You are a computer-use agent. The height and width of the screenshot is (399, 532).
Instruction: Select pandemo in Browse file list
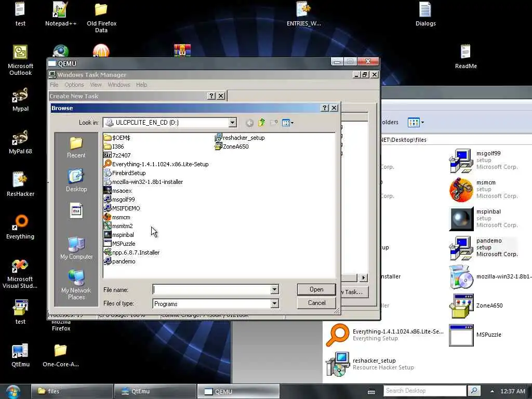(x=119, y=261)
